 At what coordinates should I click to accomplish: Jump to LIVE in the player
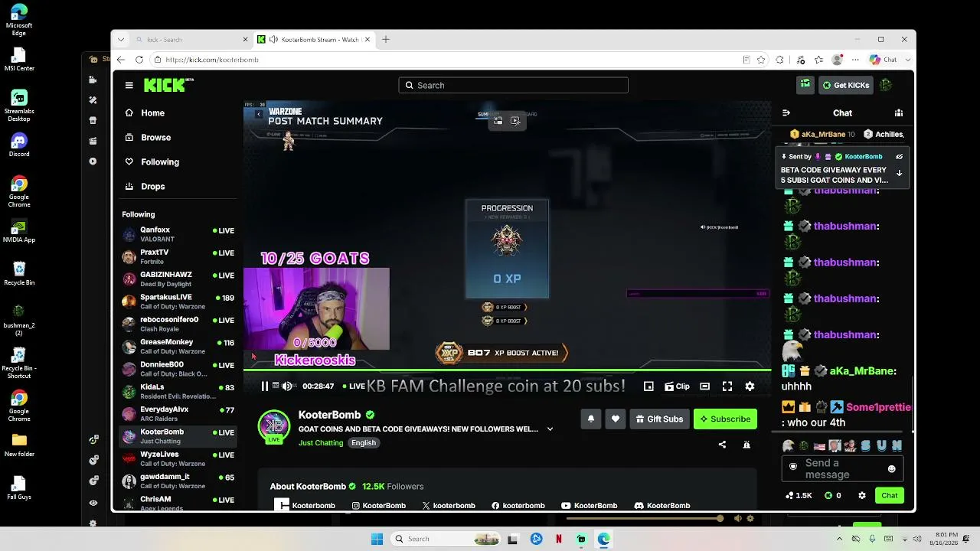354,386
